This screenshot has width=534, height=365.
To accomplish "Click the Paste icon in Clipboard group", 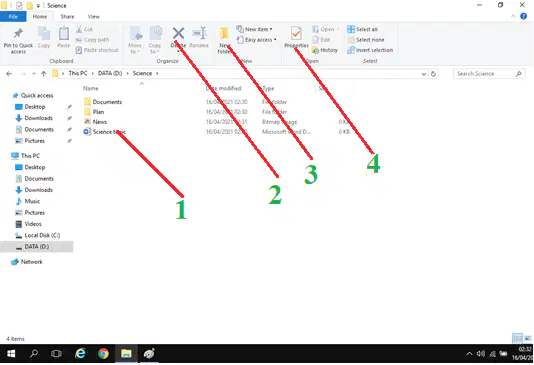I will 63,34.
